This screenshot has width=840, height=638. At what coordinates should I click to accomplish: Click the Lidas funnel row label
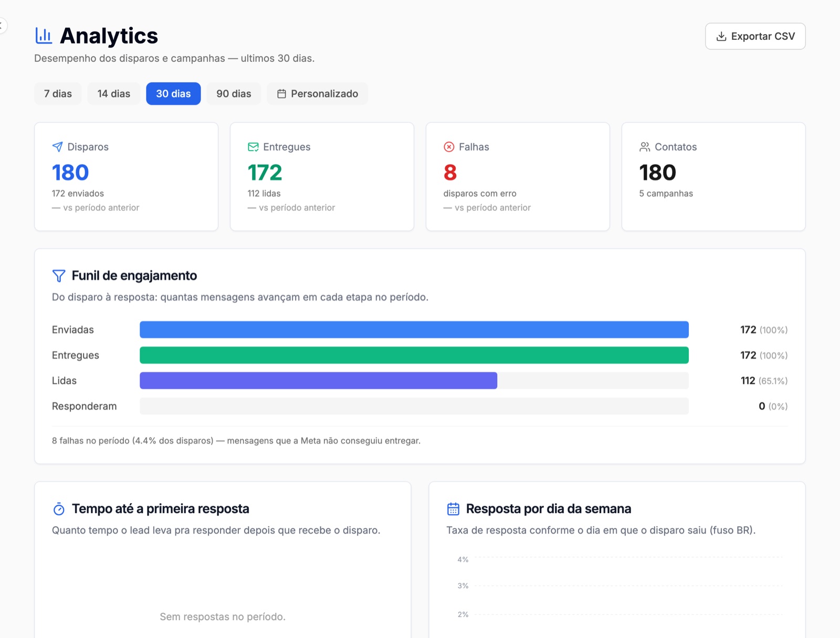click(64, 380)
